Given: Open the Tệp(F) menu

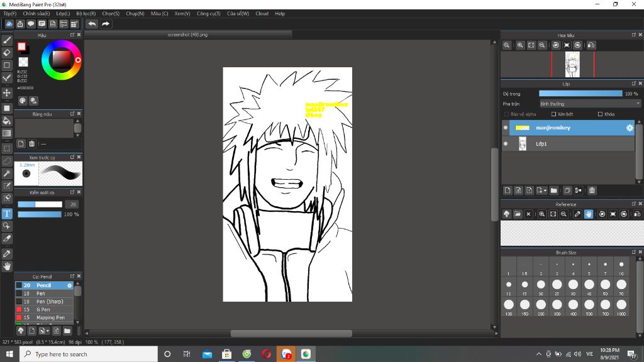Looking at the screenshot, I should point(10,14).
